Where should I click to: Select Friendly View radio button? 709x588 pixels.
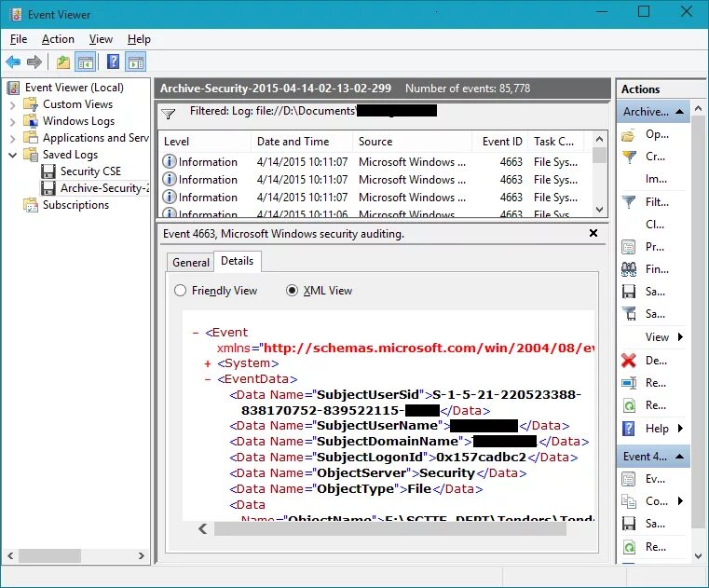180,291
